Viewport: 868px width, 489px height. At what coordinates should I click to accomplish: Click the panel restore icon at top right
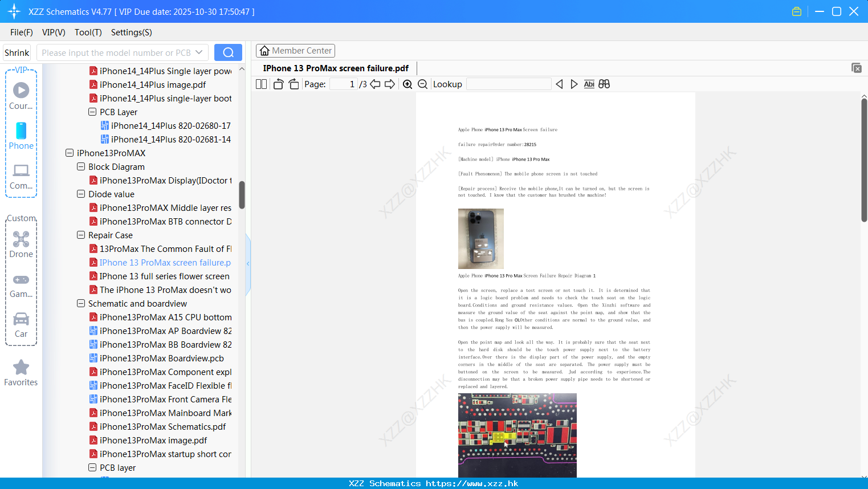pos(857,68)
